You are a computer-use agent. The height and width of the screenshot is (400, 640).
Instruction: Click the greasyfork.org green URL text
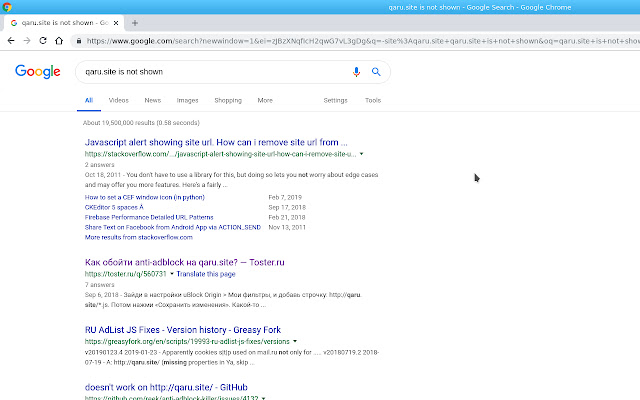[x=187, y=341]
